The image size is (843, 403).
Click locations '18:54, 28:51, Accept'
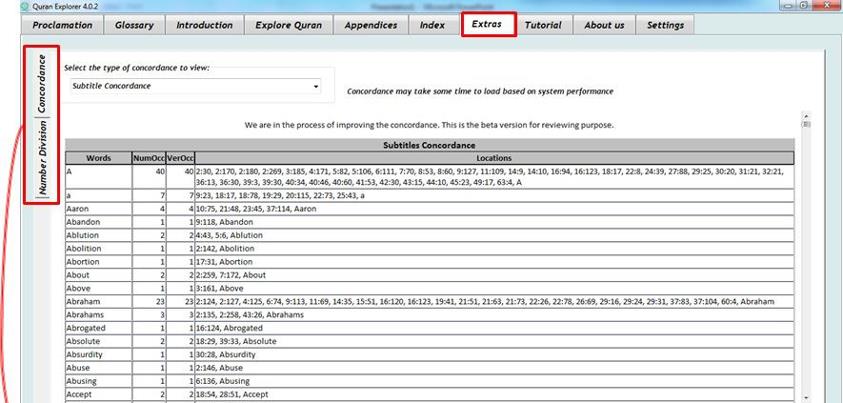click(x=233, y=394)
